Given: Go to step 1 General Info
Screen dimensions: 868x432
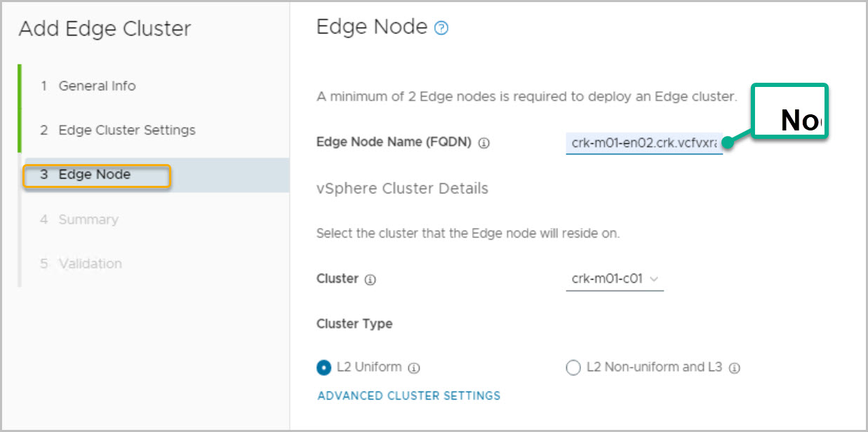Looking at the screenshot, I should [97, 86].
